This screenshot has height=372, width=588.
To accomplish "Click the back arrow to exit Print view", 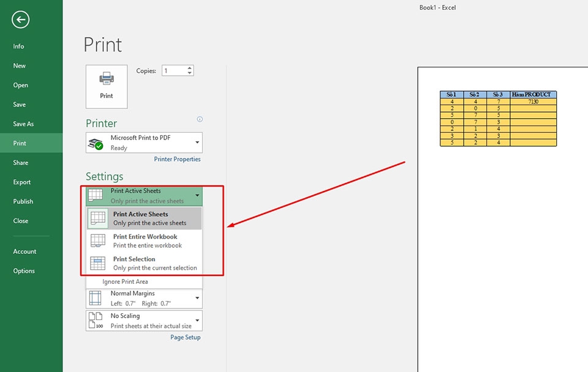I will tap(20, 20).
